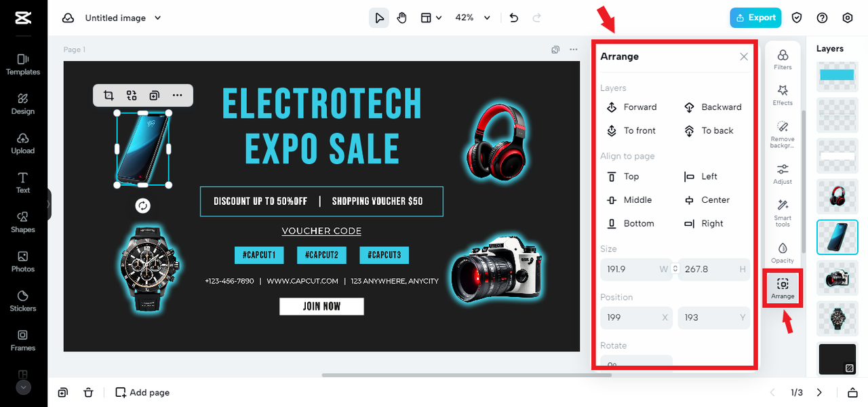The image size is (868, 407).
Task: Redo the last undone action
Action: coord(537,18)
